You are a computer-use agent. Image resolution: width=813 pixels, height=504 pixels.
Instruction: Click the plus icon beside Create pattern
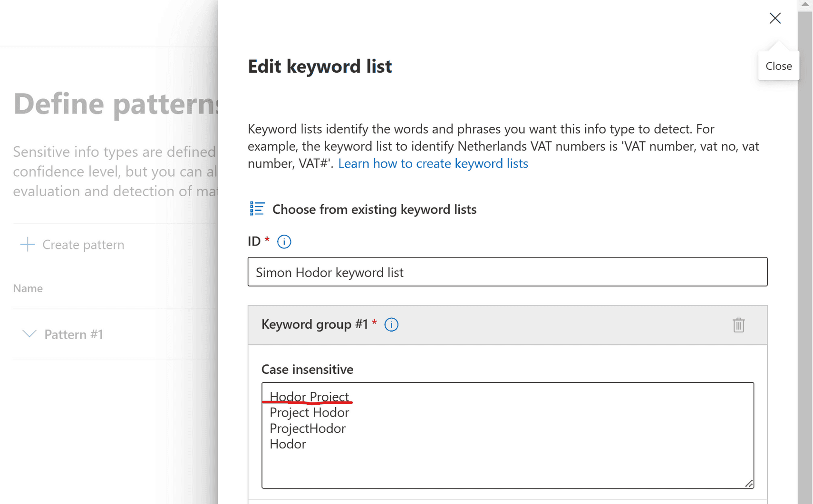pyautogui.click(x=27, y=244)
